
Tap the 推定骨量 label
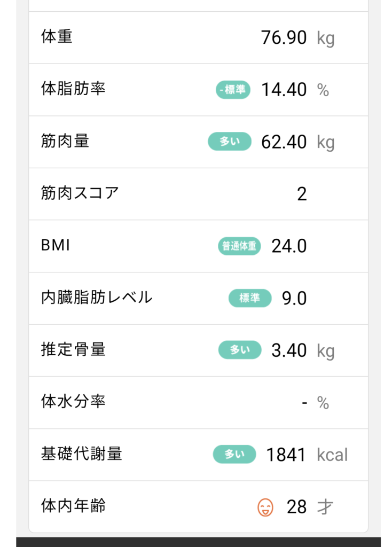pos(73,350)
